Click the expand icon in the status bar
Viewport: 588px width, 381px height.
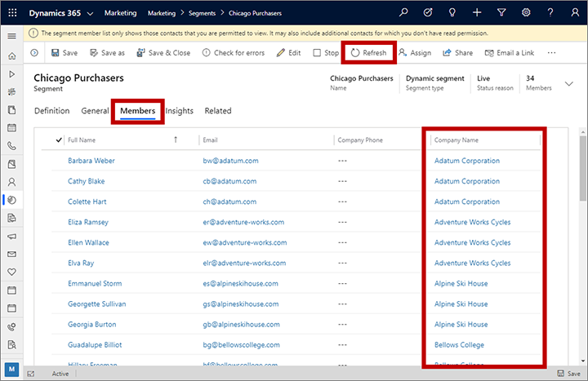coord(31,374)
